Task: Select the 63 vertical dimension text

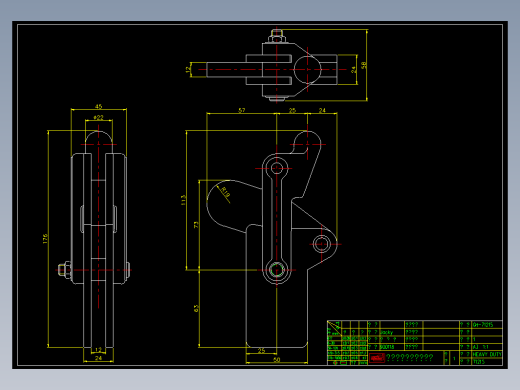Action: click(x=196, y=308)
